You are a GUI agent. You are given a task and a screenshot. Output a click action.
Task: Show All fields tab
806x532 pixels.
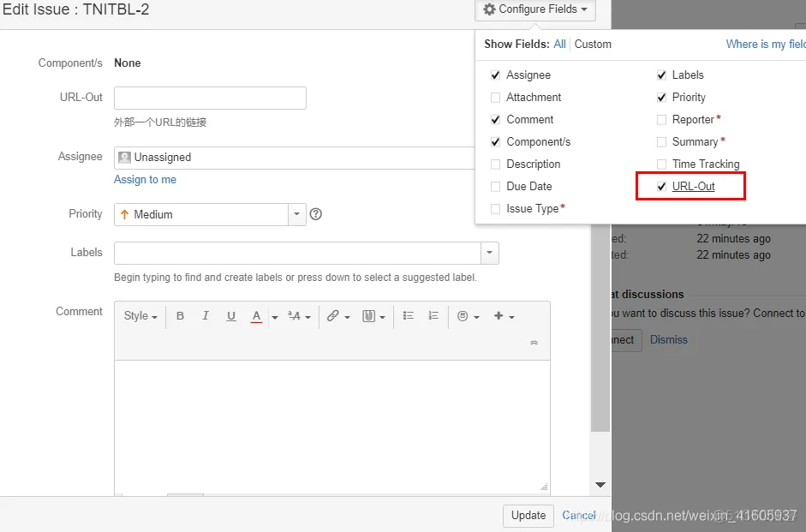[560, 45]
